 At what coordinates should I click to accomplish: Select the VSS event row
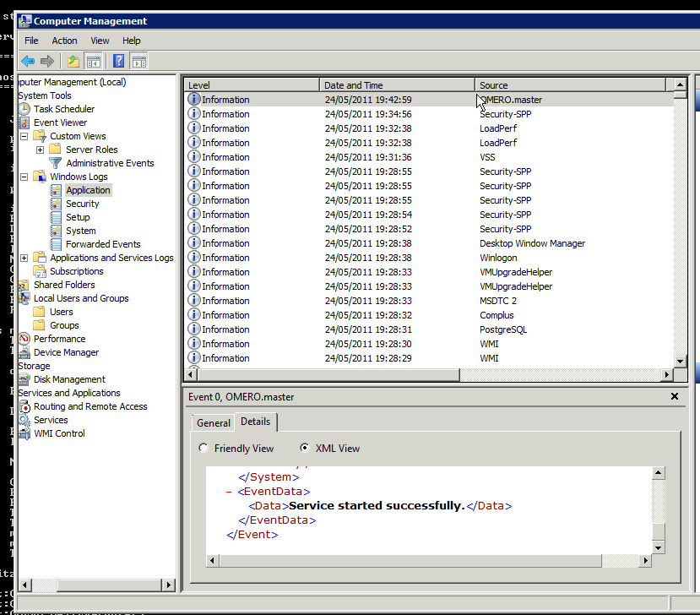[x=430, y=157]
